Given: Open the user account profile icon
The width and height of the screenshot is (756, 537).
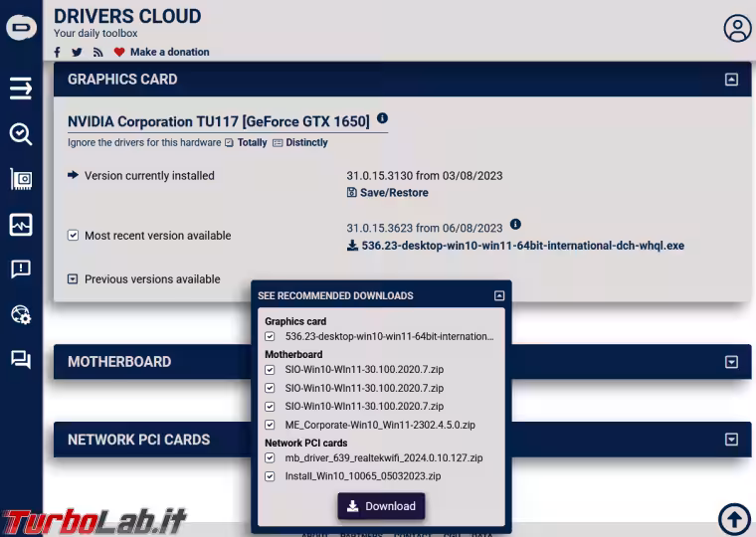Looking at the screenshot, I should 737,29.
